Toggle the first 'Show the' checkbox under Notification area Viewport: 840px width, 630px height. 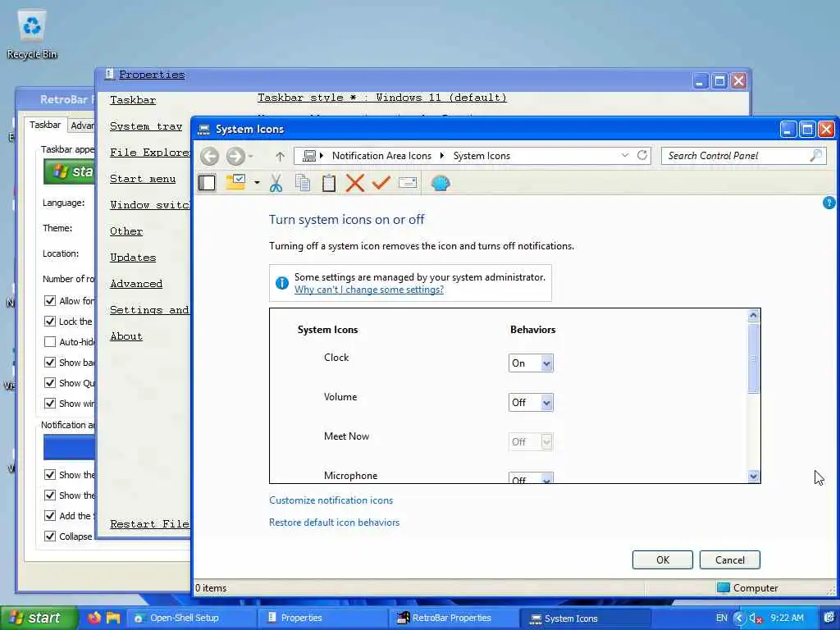pyautogui.click(x=50, y=475)
